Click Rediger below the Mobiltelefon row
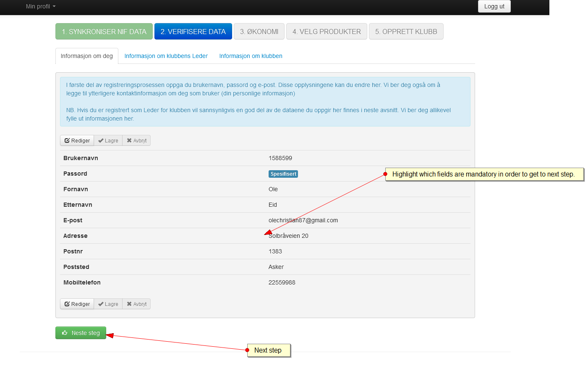 coord(77,304)
